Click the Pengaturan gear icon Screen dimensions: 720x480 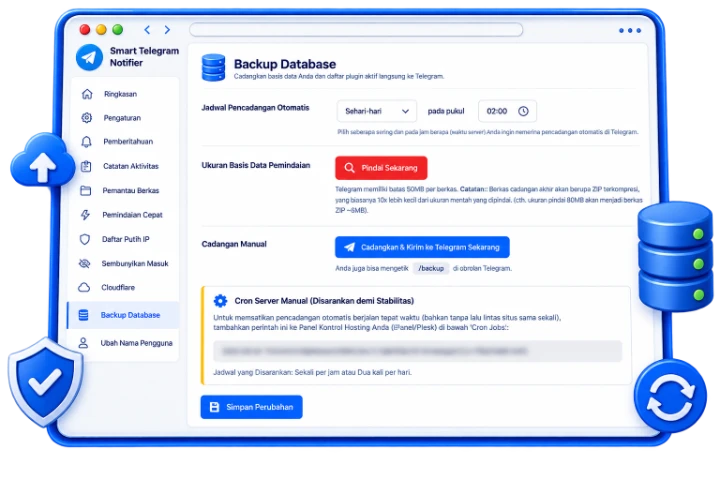pos(86,118)
